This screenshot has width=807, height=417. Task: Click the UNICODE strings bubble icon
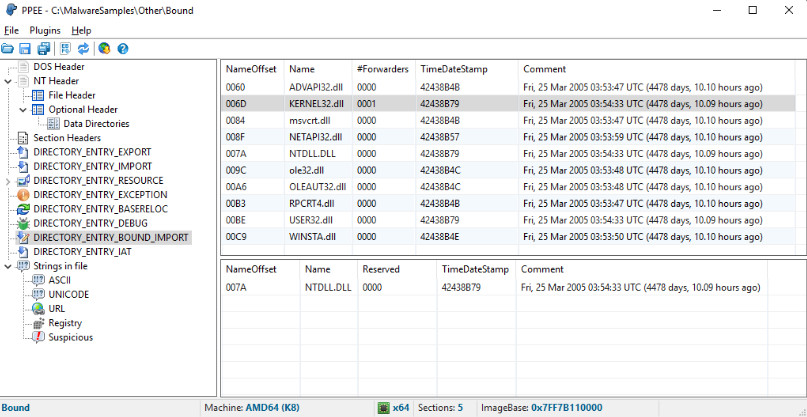[x=38, y=295]
